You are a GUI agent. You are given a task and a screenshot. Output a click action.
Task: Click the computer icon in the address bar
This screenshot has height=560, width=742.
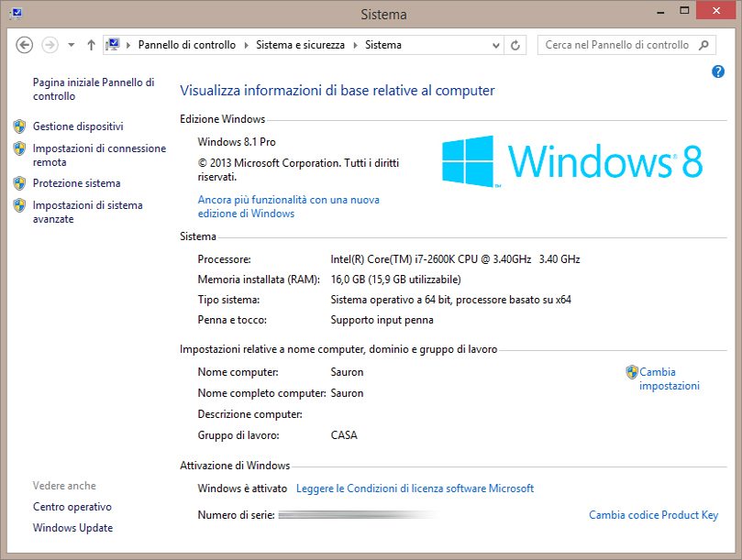pyautogui.click(x=114, y=45)
